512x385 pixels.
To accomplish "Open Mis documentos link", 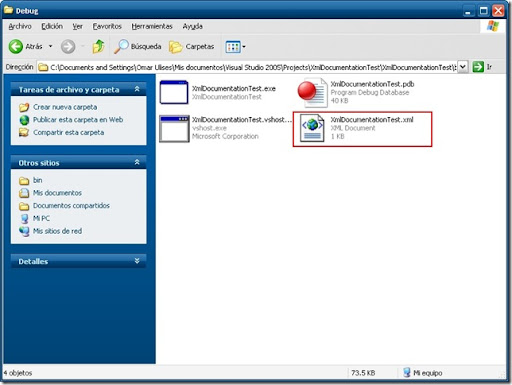I will coord(57,193).
